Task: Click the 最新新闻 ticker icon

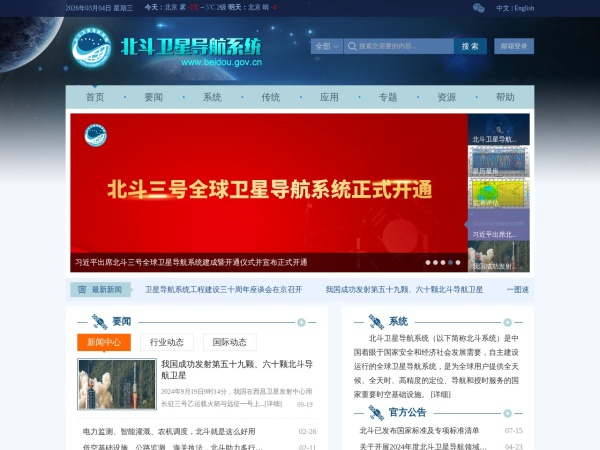Action: click(x=80, y=290)
